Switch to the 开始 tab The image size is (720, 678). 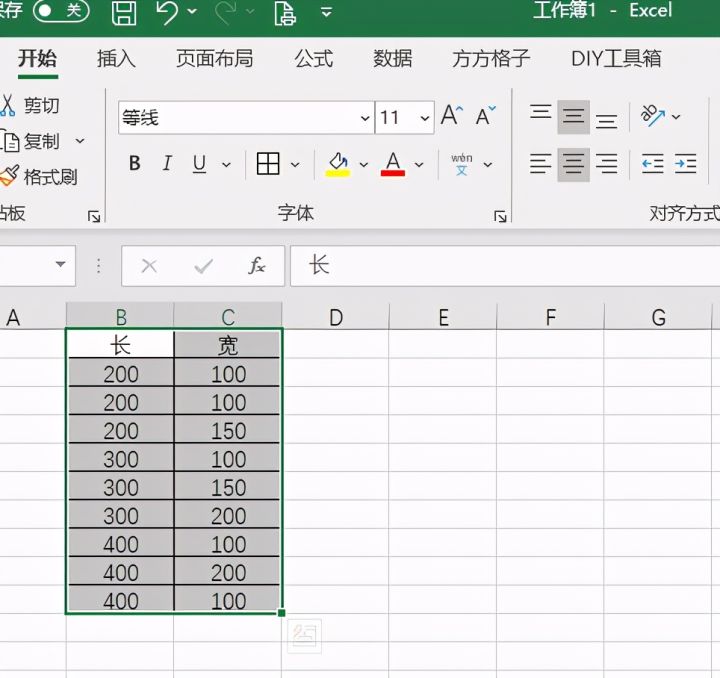(37, 59)
